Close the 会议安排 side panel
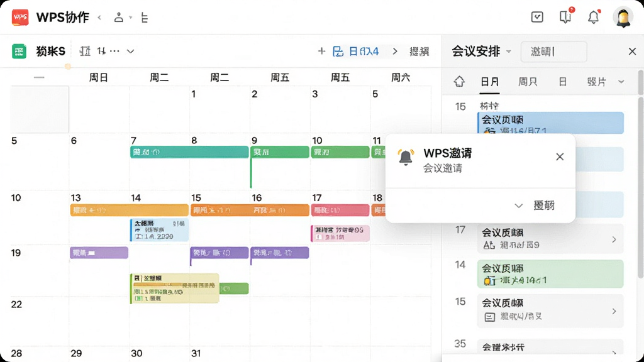 point(632,52)
